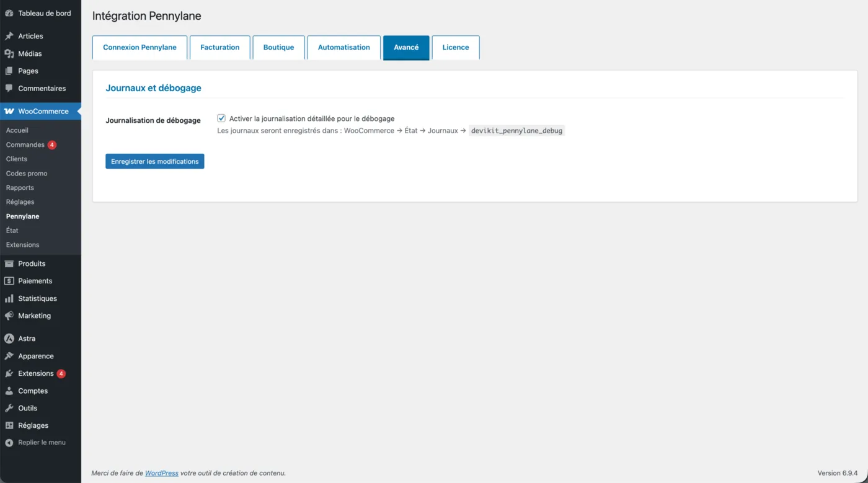
Task: Click the Produits box icon
Action: point(9,264)
